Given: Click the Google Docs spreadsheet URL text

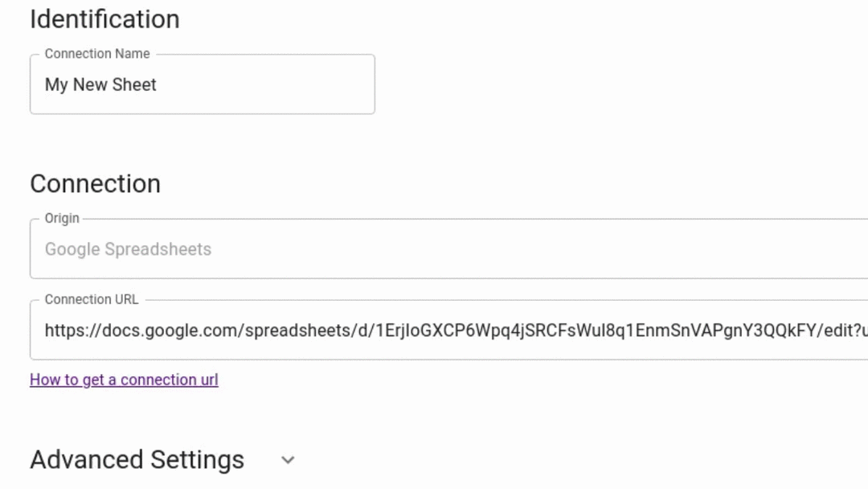Looking at the screenshot, I should tap(321, 330).
